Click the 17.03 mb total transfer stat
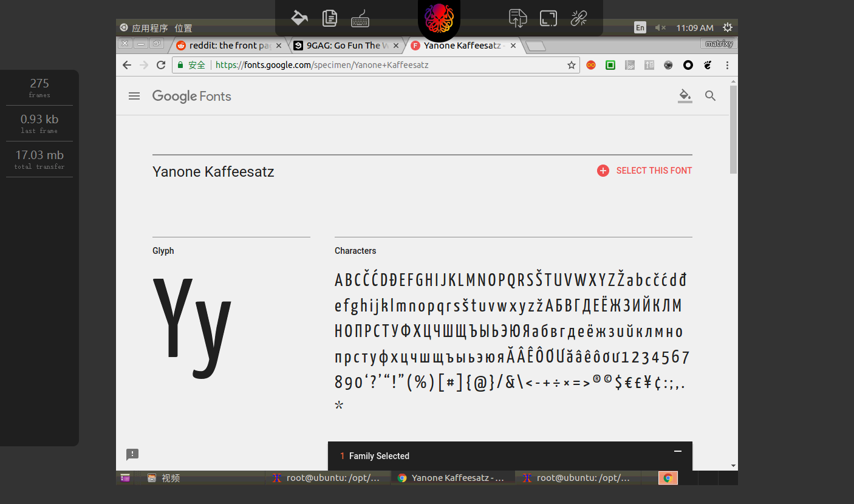The height and width of the screenshot is (504, 854). [x=39, y=159]
